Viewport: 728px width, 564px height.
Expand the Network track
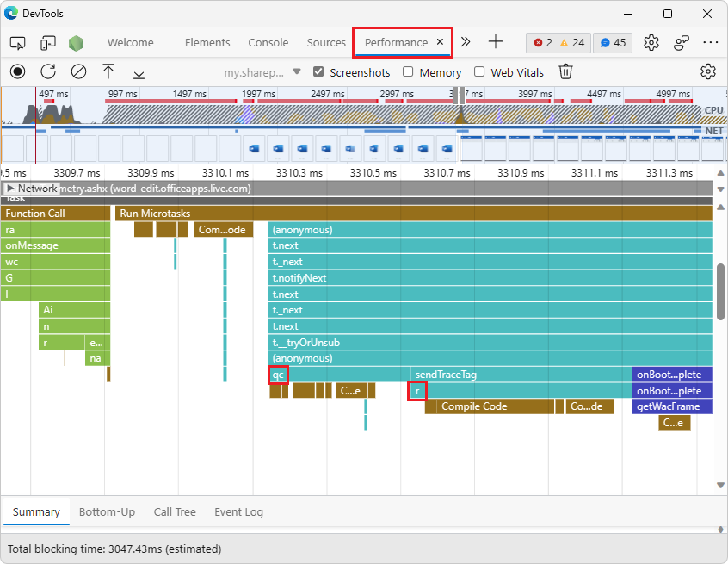click(x=10, y=189)
